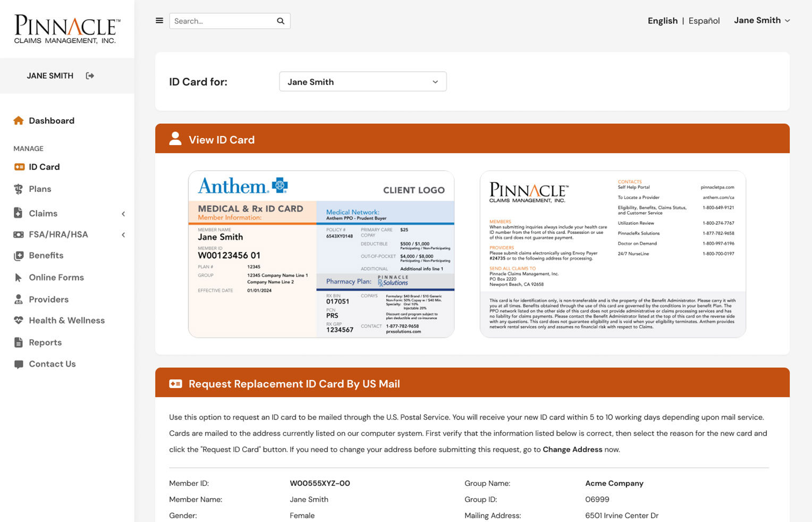812x522 pixels.
Task: Click the card icon in Request Replacement header
Action: (x=175, y=384)
